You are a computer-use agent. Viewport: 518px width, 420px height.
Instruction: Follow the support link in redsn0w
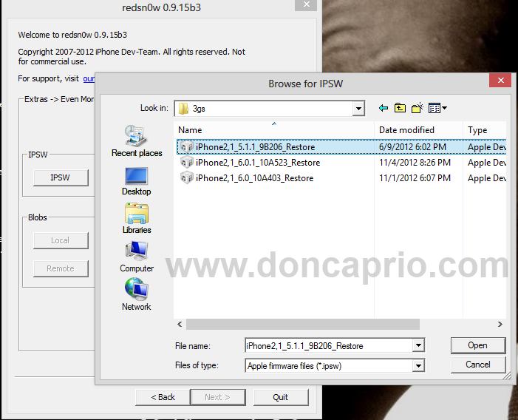click(x=89, y=78)
